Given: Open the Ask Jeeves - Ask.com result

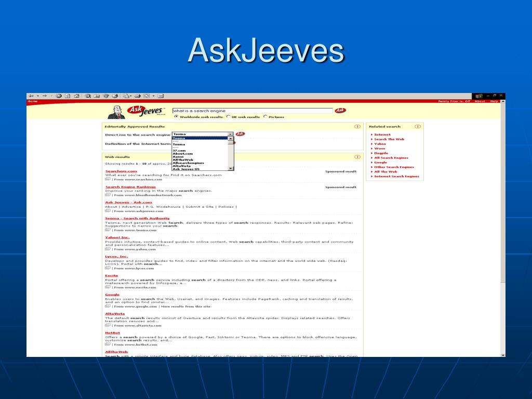Looking at the screenshot, I should (x=129, y=203).
